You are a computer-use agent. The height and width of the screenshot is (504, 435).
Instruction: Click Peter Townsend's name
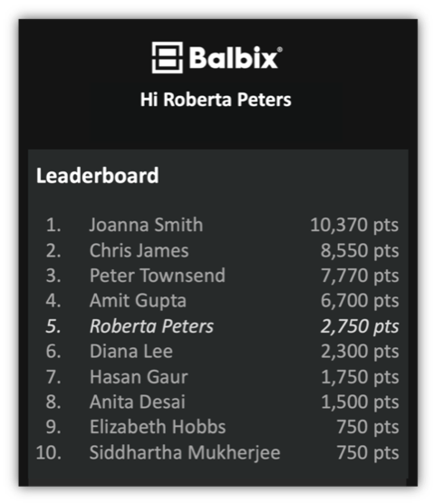pos(158,276)
